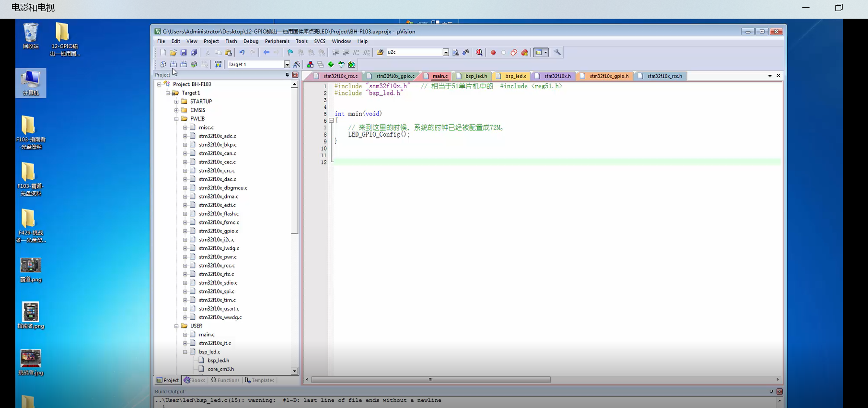Expand the STARTUP folder group

176,102
